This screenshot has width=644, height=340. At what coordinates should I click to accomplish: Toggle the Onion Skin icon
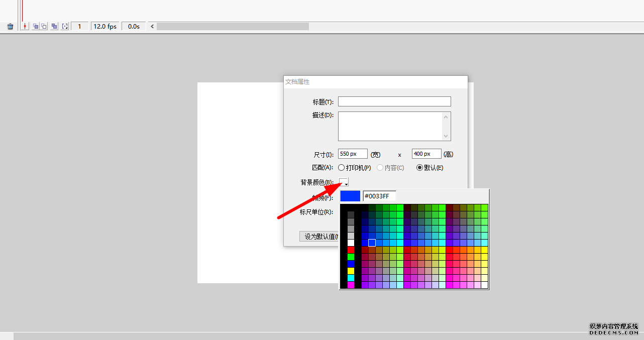pyautogui.click(x=36, y=26)
